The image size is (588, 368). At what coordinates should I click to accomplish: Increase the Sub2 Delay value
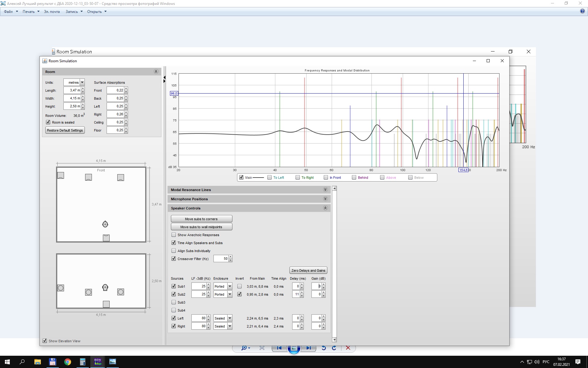coord(302,293)
